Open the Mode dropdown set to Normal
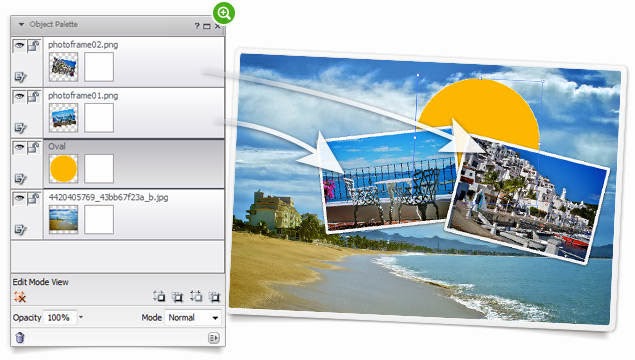The height and width of the screenshot is (360, 635). pos(194,318)
